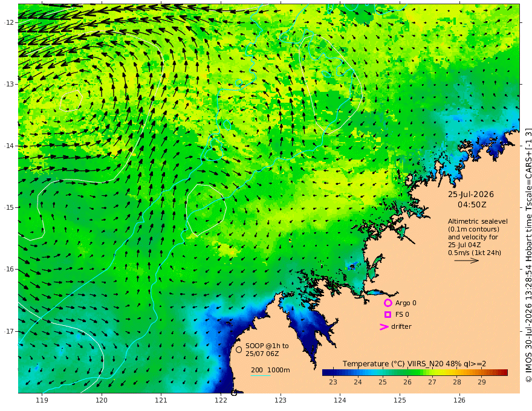The height and width of the screenshot is (411, 532).
Task: Click the magenta FS square legend marker
Action: coord(388,315)
